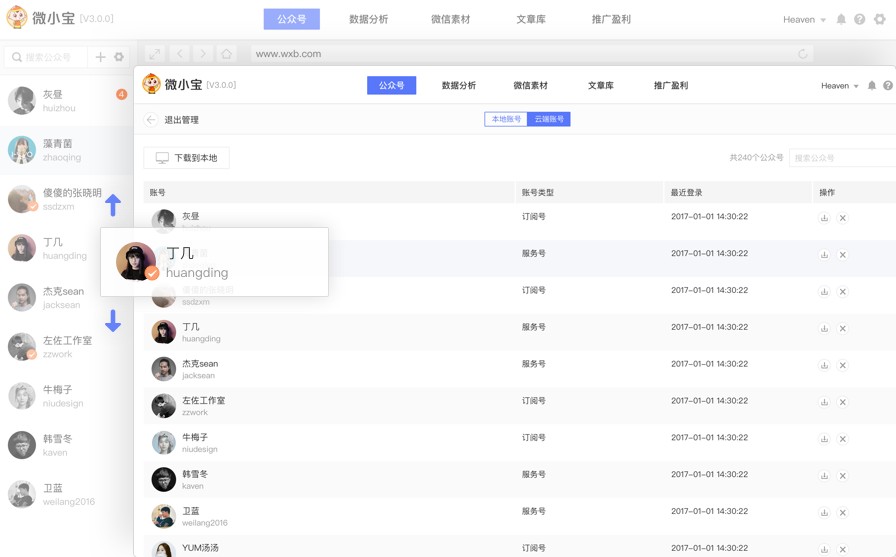Click the back arrow beside 退出管理
The height and width of the screenshot is (557, 896).
(x=151, y=119)
